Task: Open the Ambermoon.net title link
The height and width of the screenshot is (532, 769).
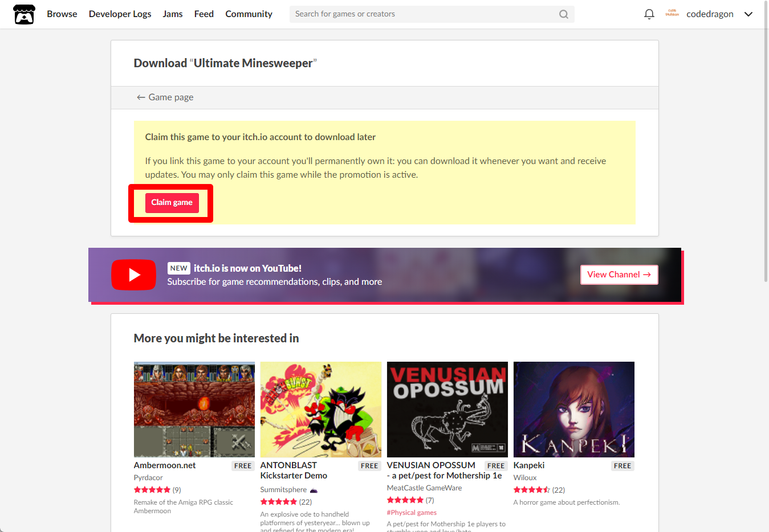Action: click(x=165, y=465)
